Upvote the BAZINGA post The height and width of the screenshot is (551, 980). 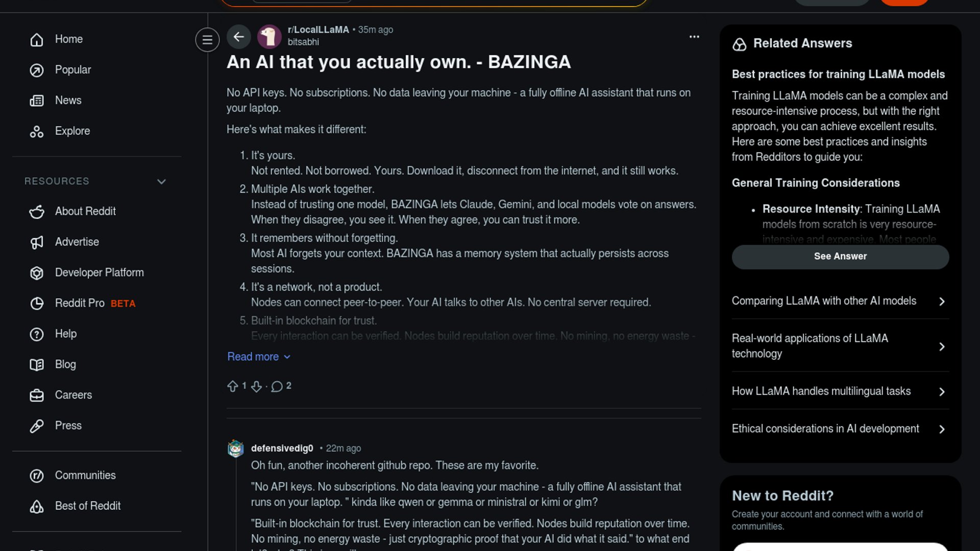233,386
